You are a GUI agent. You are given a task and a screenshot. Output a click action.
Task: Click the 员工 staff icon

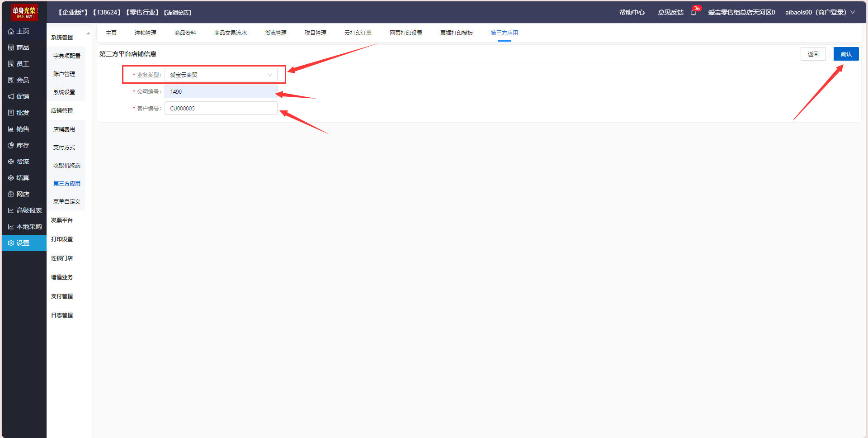(11, 64)
